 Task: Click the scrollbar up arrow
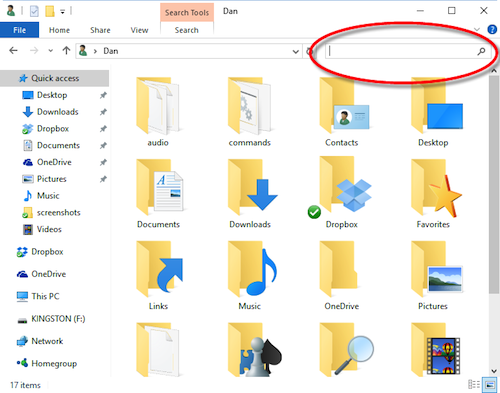click(x=494, y=71)
